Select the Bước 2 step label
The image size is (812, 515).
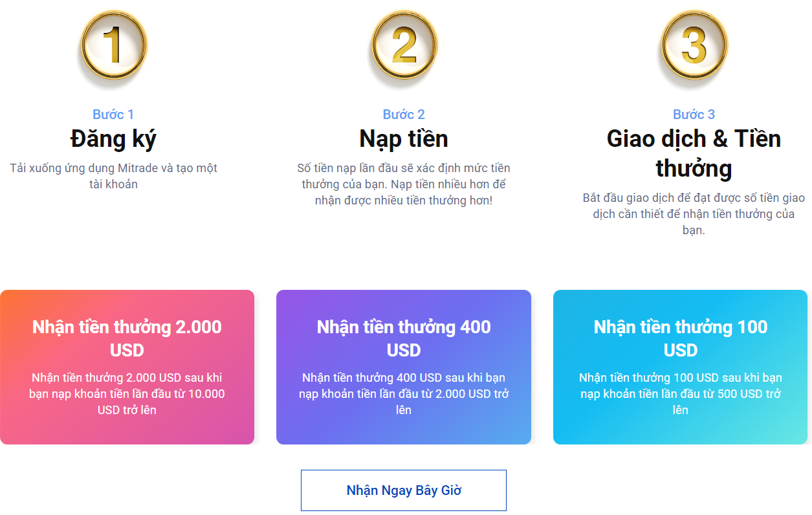403,113
